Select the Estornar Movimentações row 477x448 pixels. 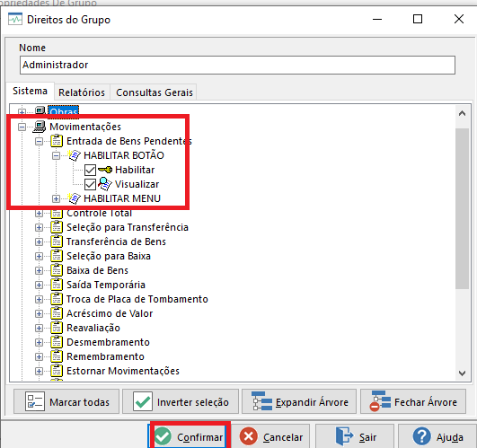pos(123,371)
